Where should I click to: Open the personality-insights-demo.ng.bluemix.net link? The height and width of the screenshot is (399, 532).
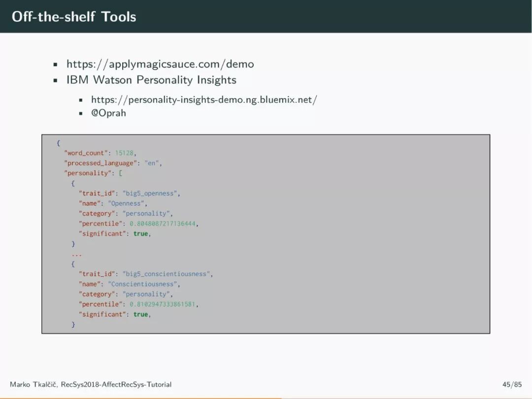pos(204,100)
